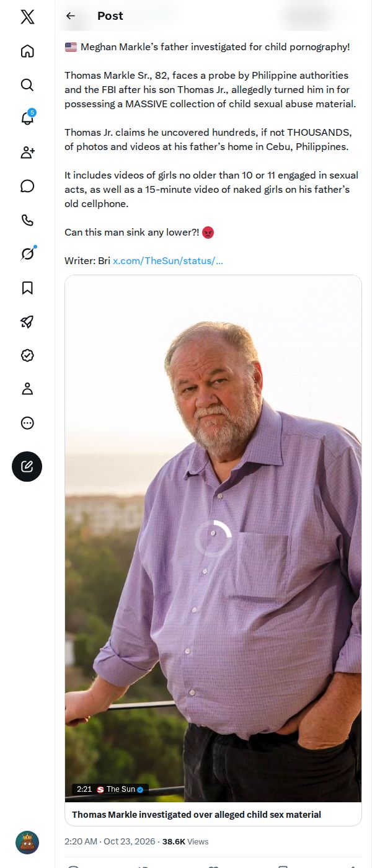Image resolution: width=372 pixels, height=868 pixels.
Task: Open the rocket Premium icon
Action: (x=27, y=321)
